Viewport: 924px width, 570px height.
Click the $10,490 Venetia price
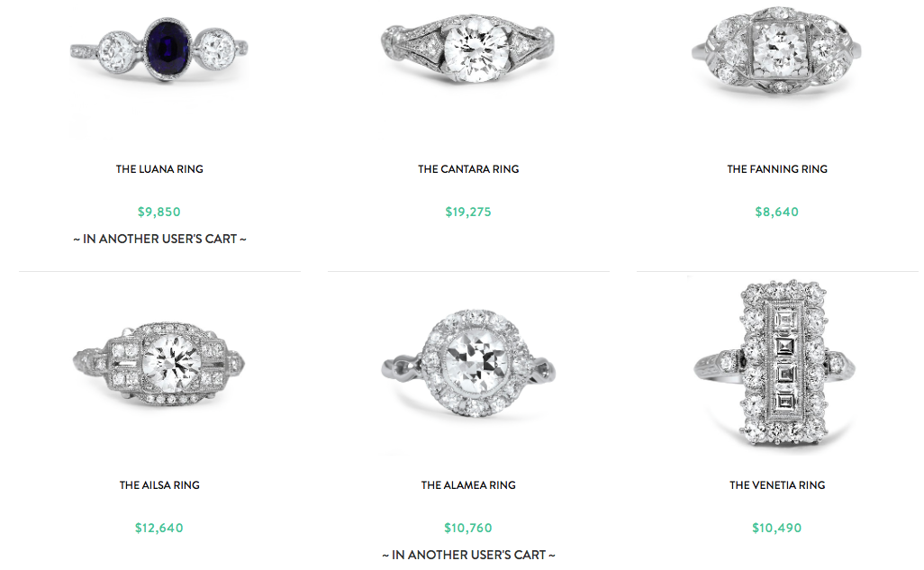[777, 529]
